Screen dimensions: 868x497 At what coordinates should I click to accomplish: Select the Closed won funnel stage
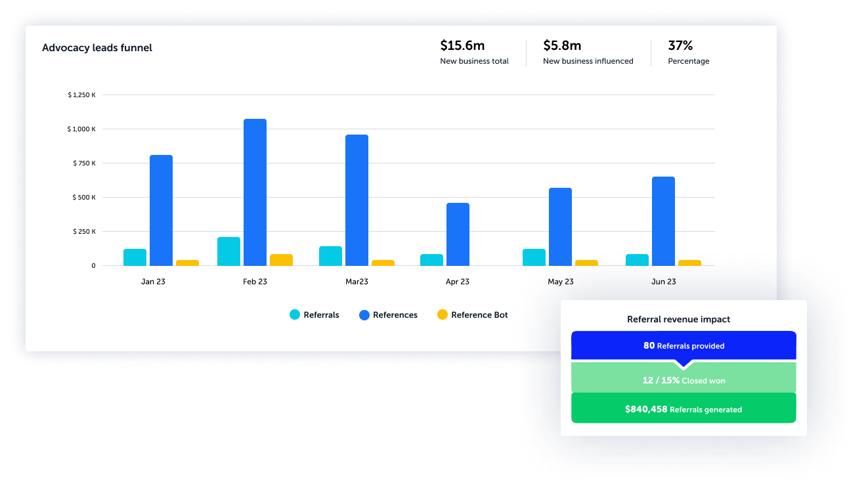coord(684,380)
